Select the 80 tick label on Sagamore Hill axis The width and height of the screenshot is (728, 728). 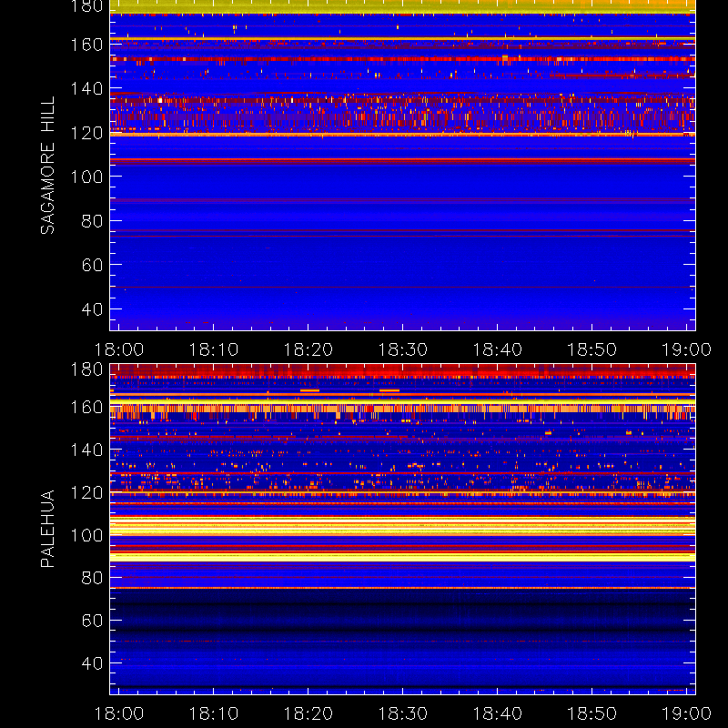click(x=92, y=220)
